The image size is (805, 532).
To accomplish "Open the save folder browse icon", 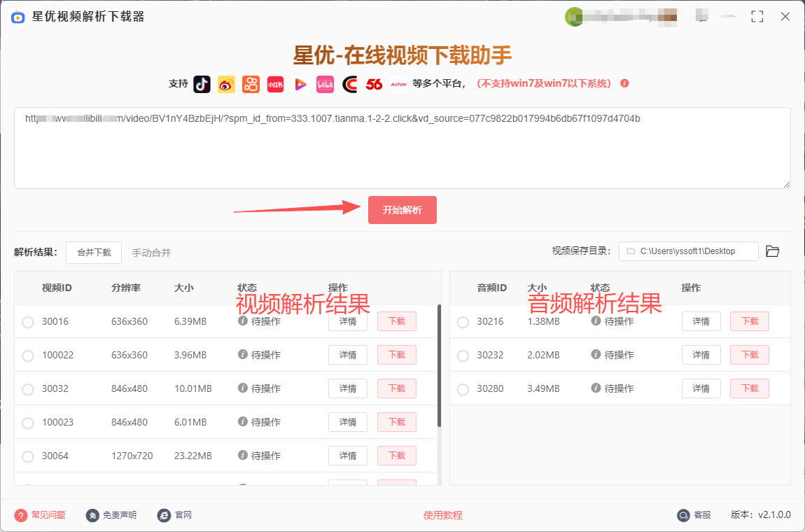I will (x=773, y=251).
